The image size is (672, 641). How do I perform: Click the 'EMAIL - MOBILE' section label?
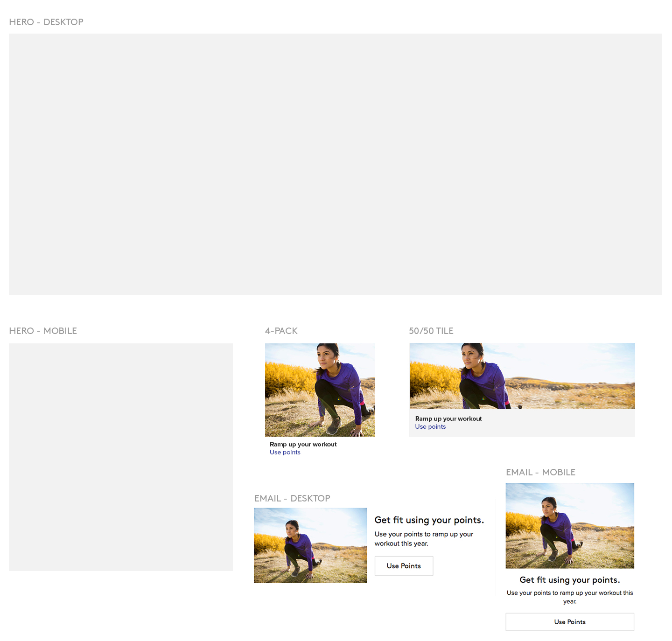[x=540, y=472]
